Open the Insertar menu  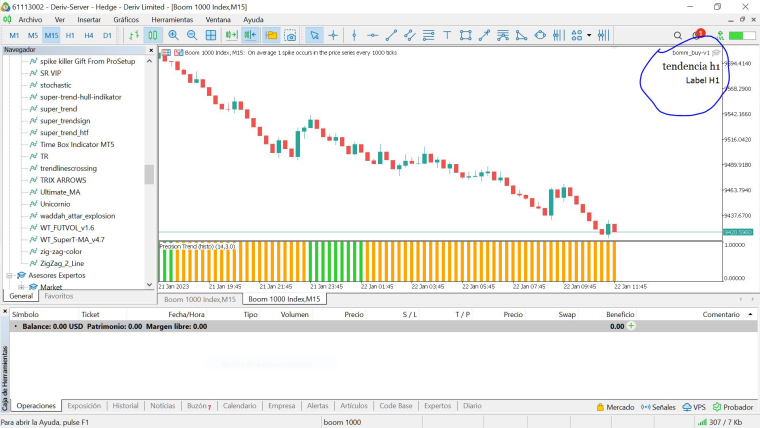89,20
